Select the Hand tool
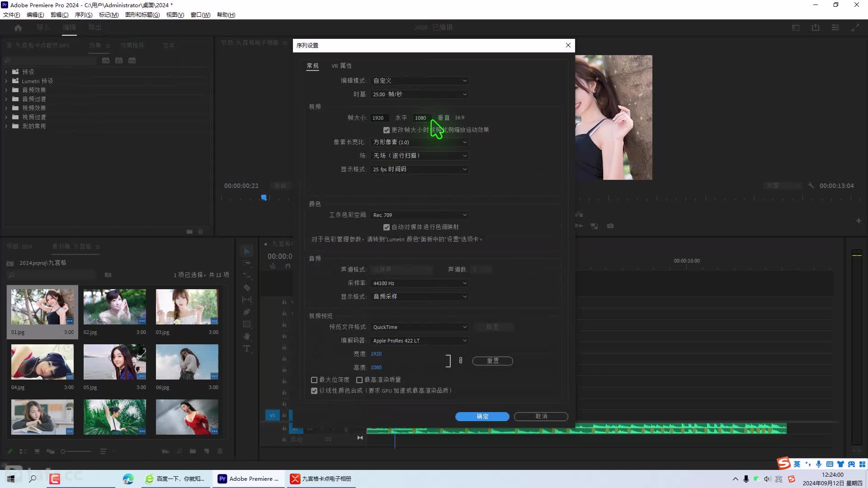The image size is (868, 488). [x=247, y=336]
